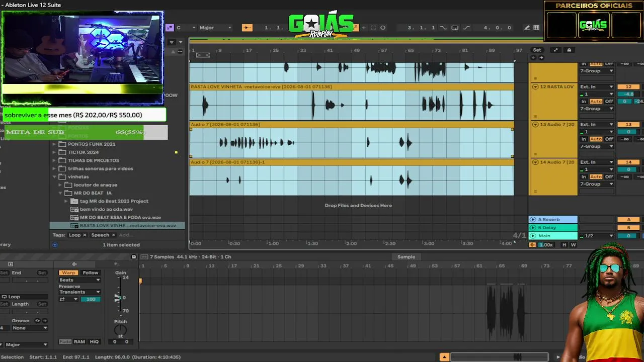Image resolution: width=644 pixels, height=362 pixels.
Task: Toggle the Punch-Out switch
Action: (466, 28)
